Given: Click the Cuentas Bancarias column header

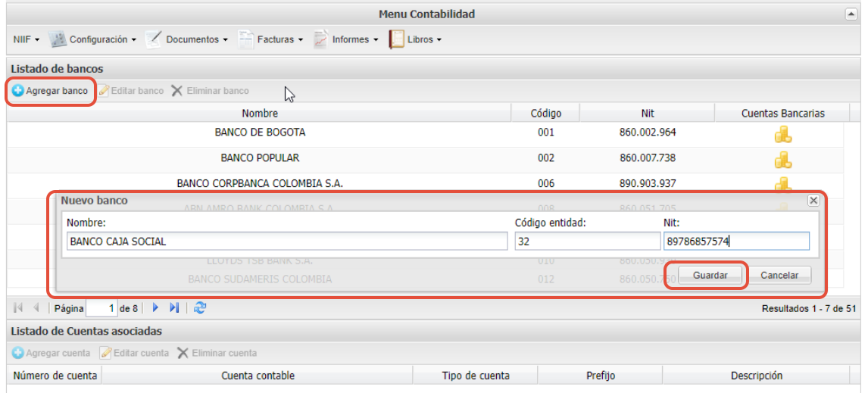Looking at the screenshot, I should pos(782,114).
